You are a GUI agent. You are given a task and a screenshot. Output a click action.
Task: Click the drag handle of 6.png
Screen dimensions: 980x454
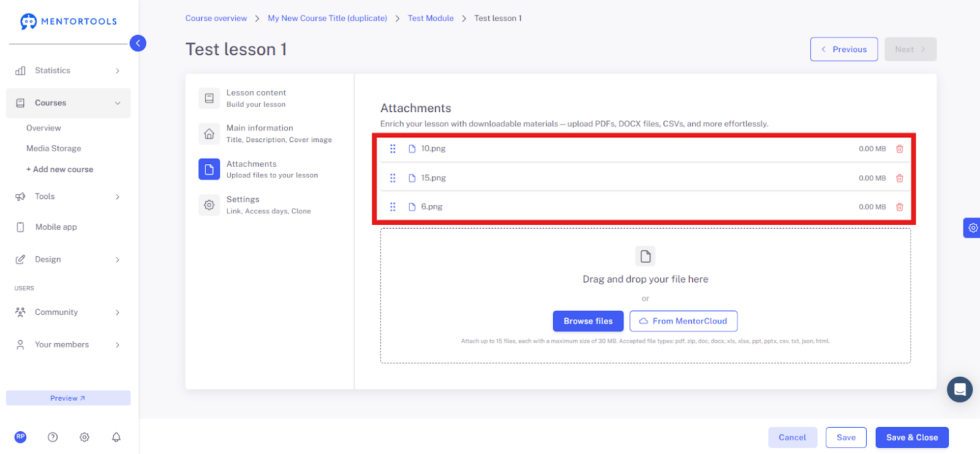tap(393, 207)
